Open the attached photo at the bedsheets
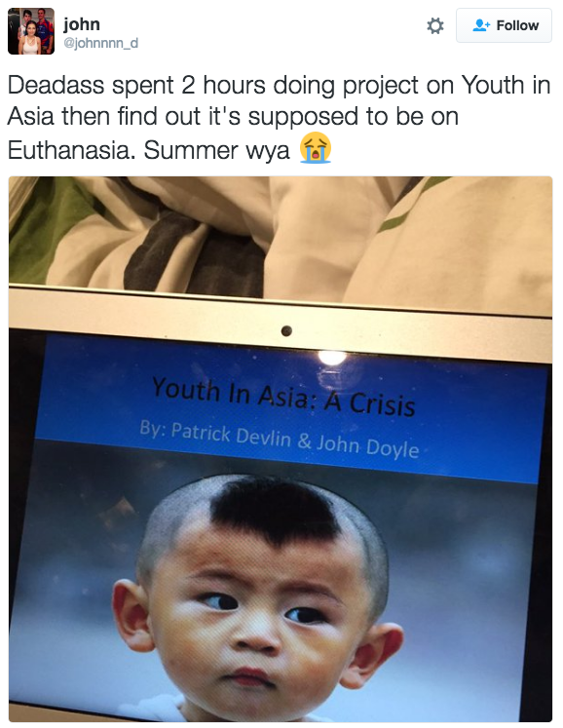 click(281, 235)
